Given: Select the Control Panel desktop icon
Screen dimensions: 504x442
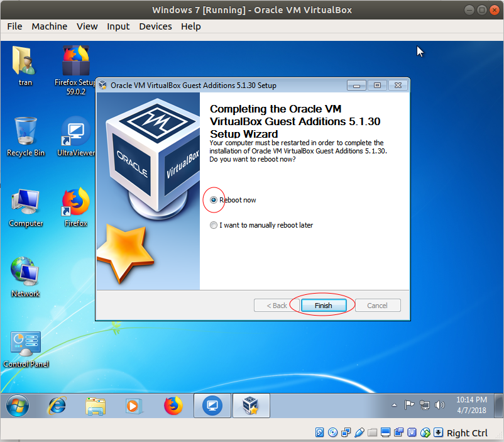Looking at the screenshot, I should point(25,349).
